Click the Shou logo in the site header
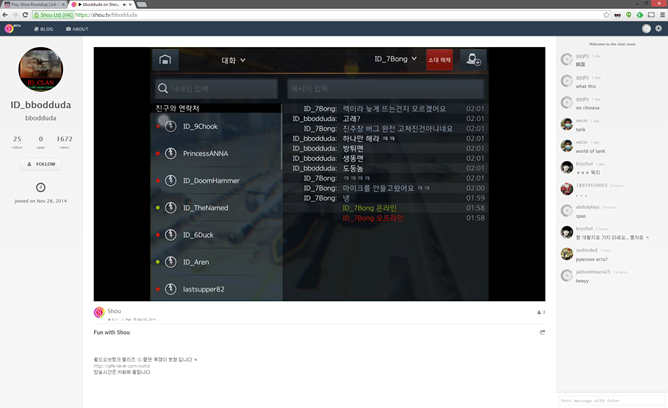This screenshot has height=408, width=668. point(9,29)
